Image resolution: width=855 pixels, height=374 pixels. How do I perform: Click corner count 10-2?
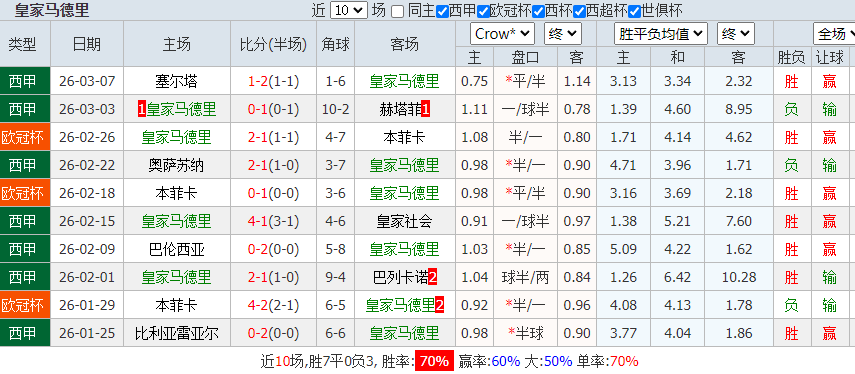(x=335, y=110)
